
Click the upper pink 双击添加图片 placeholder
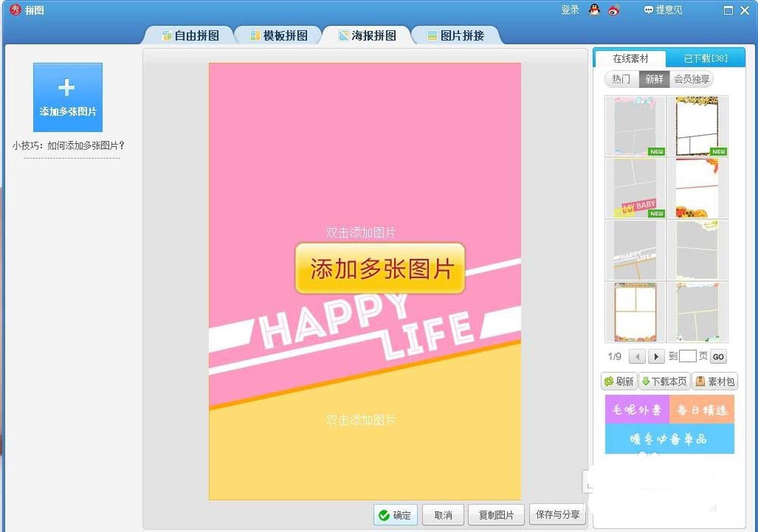pyautogui.click(x=361, y=233)
